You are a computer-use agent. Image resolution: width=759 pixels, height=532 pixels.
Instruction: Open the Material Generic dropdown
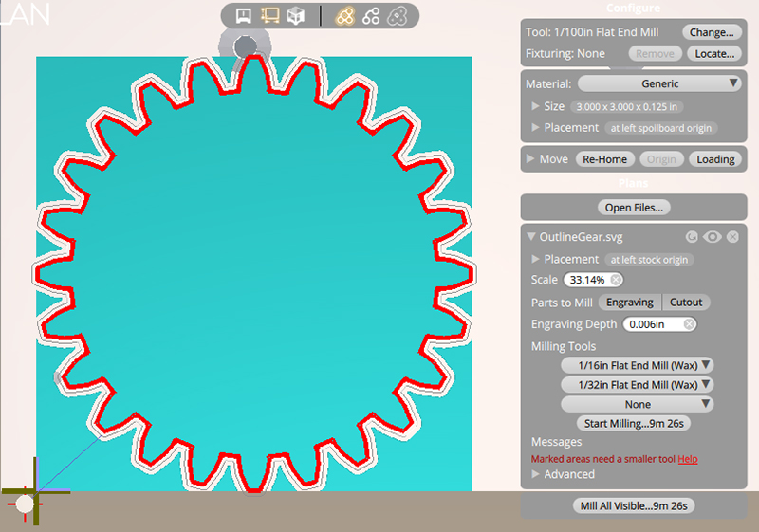[659, 83]
